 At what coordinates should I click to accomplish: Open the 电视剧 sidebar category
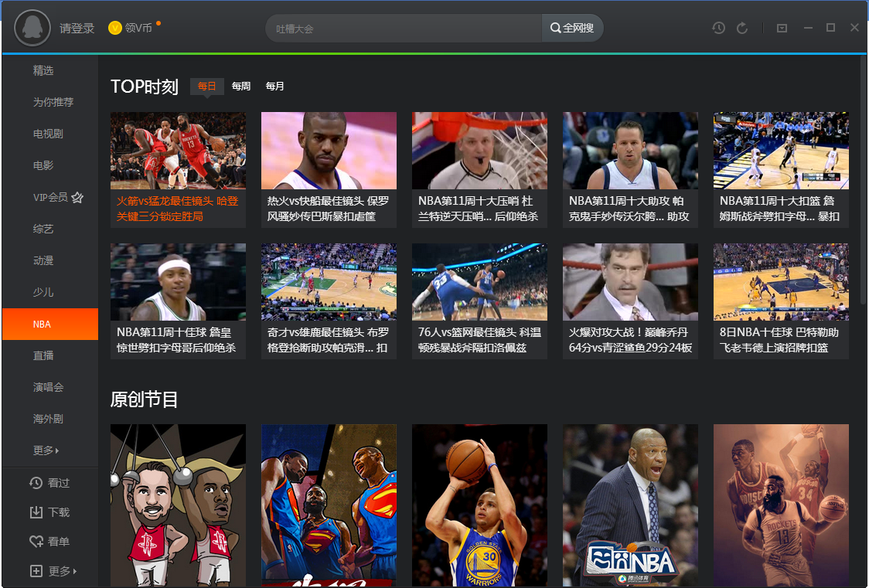(48, 134)
